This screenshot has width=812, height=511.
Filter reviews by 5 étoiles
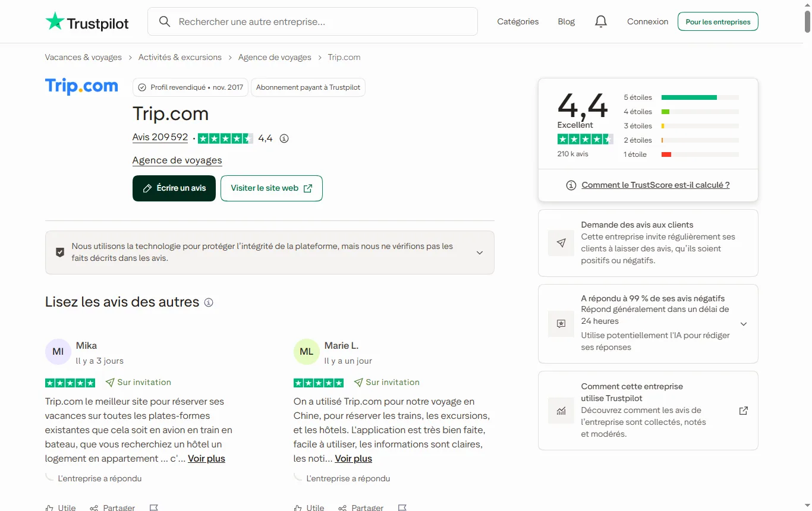pos(681,97)
